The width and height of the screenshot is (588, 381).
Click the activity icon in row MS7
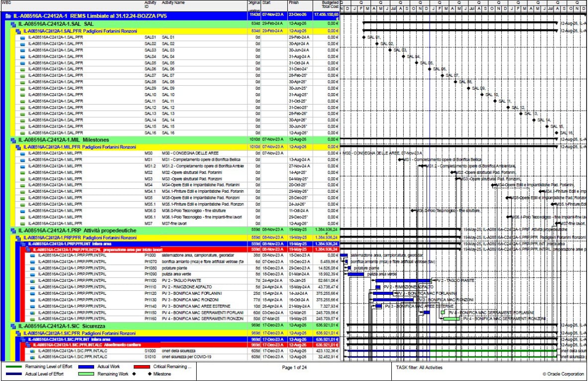point(22,224)
